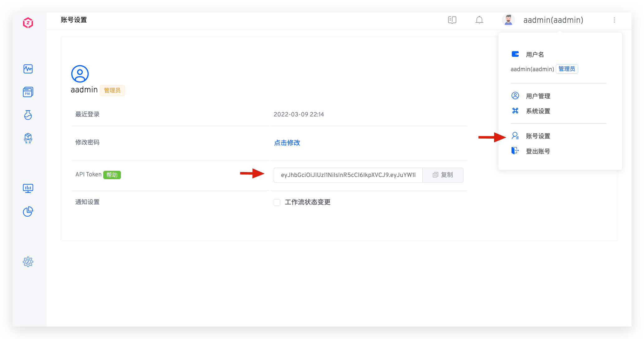Open the gear settings icon at sidebar bottom
The width and height of the screenshot is (644, 339).
click(x=28, y=262)
